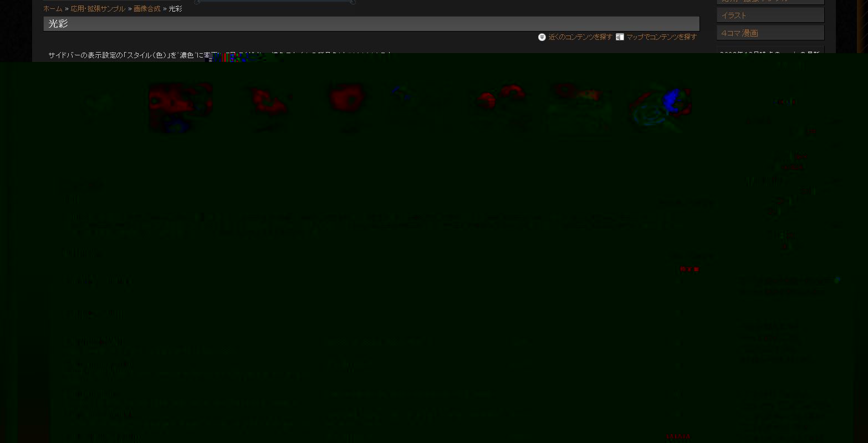Open 応用・拡張サンプル in the breadcrumb
The image size is (868, 443).
point(98,9)
